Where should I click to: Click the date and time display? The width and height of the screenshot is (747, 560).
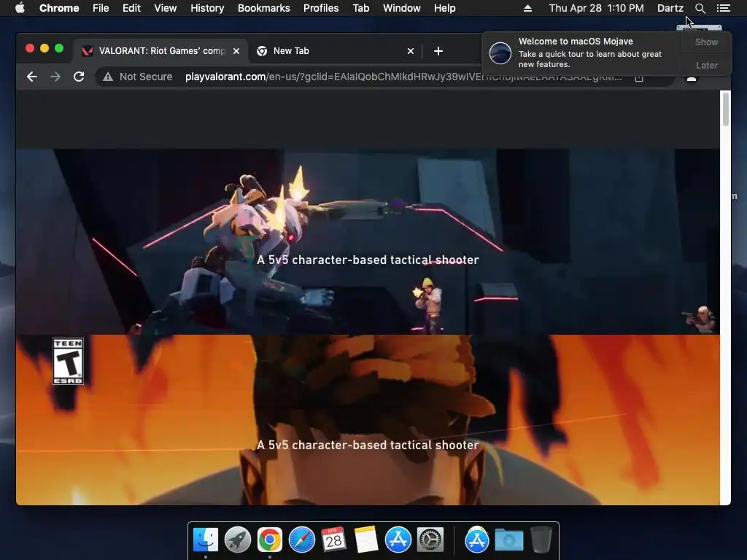pos(596,8)
